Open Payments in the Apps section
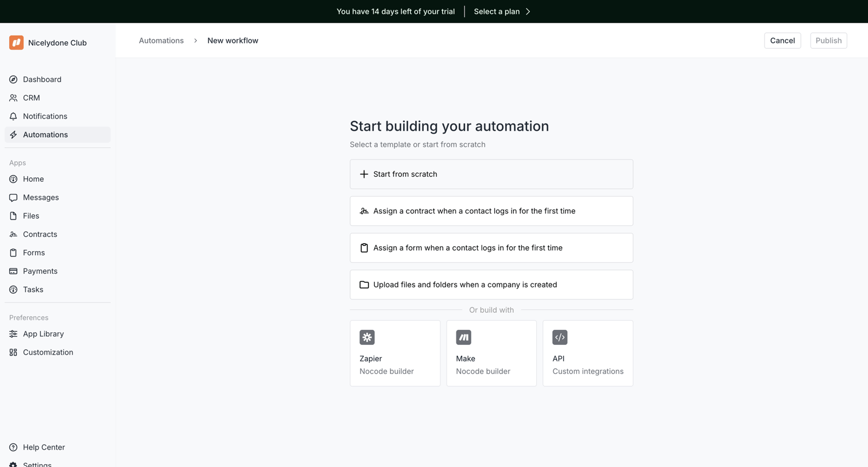 57,271
